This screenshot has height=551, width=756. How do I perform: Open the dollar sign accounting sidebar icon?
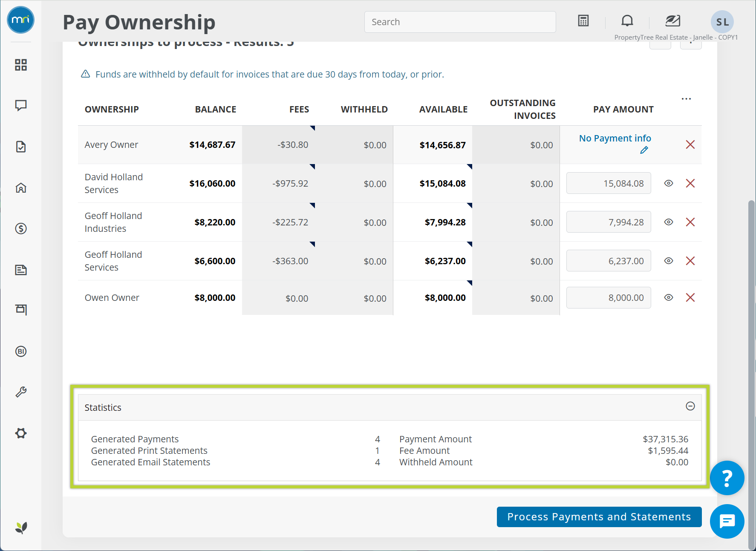point(21,228)
